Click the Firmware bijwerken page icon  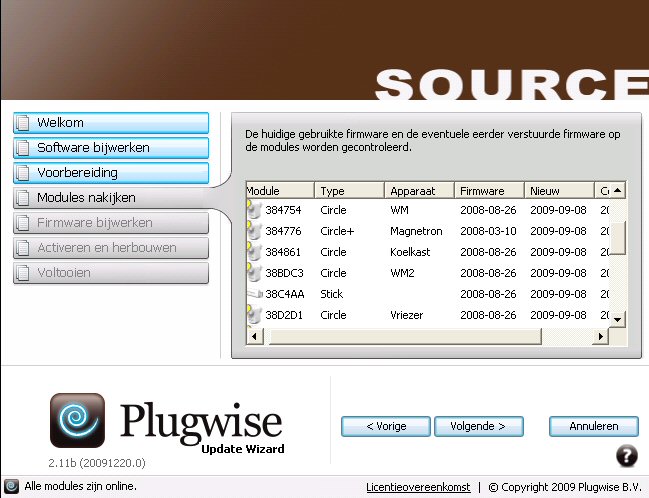pyautogui.click(x=23, y=223)
